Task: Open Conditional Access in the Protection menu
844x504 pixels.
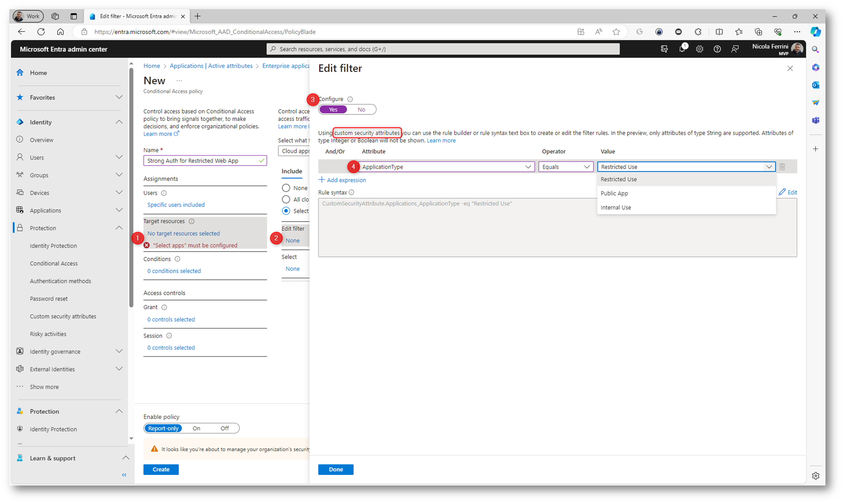Action: 54,263
